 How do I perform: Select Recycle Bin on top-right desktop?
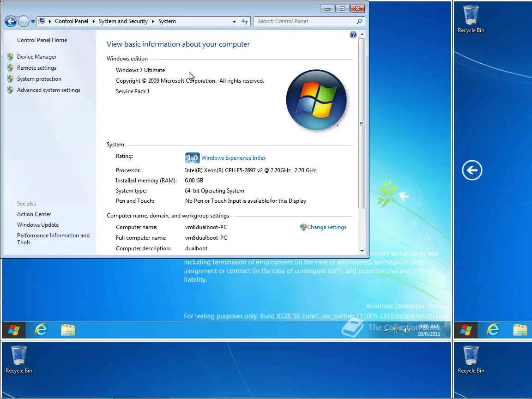pyautogui.click(x=471, y=19)
